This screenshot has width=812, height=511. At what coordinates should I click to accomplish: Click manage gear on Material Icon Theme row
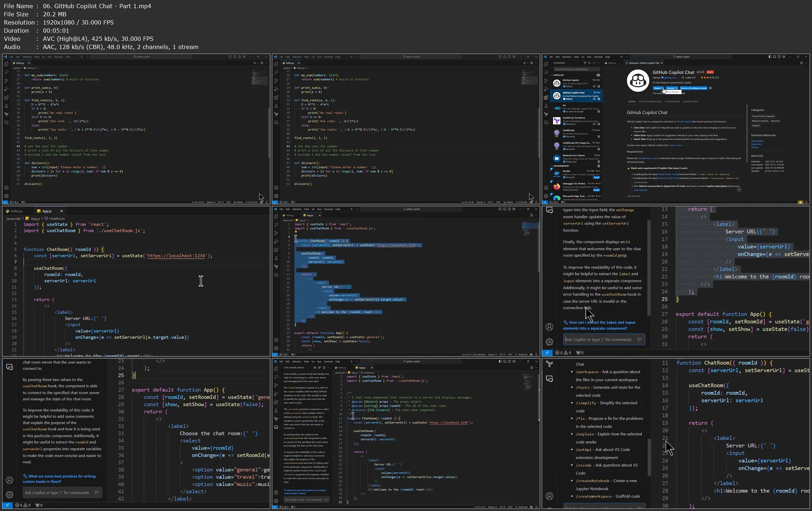pos(599,162)
